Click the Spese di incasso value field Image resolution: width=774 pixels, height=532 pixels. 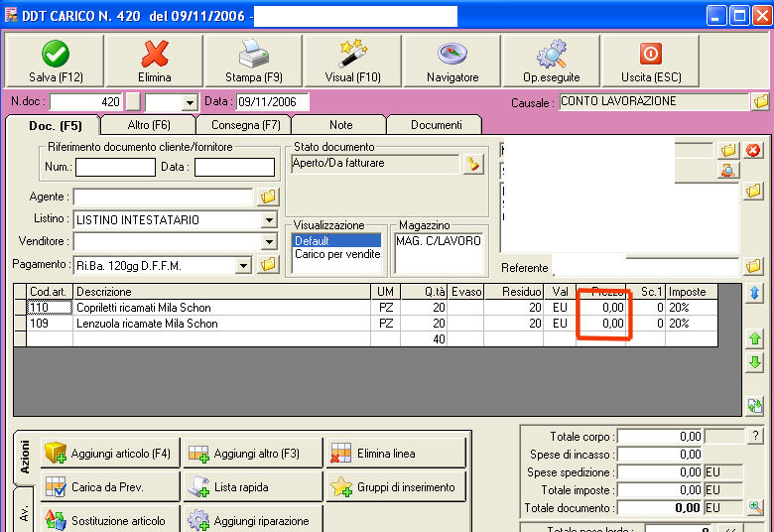tap(660, 454)
